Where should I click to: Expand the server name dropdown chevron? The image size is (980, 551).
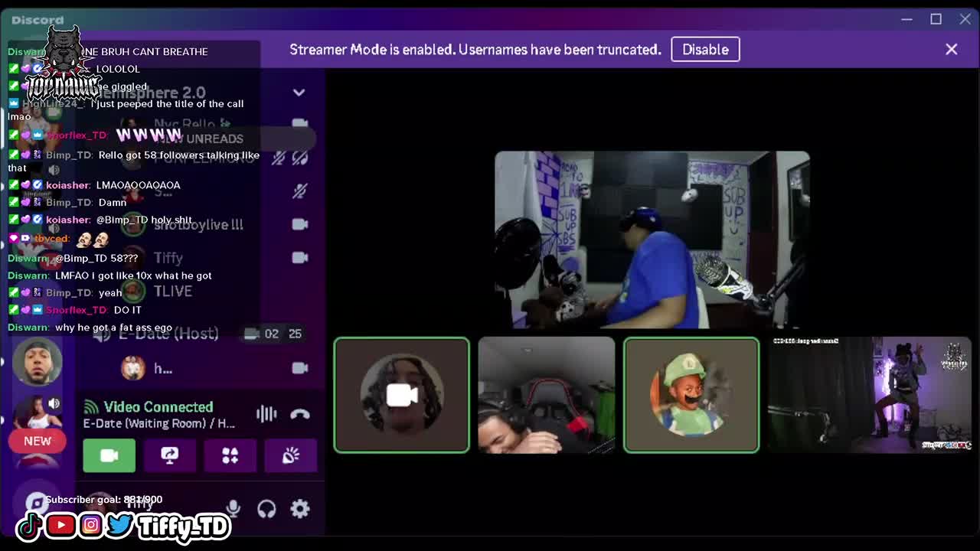[299, 93]
